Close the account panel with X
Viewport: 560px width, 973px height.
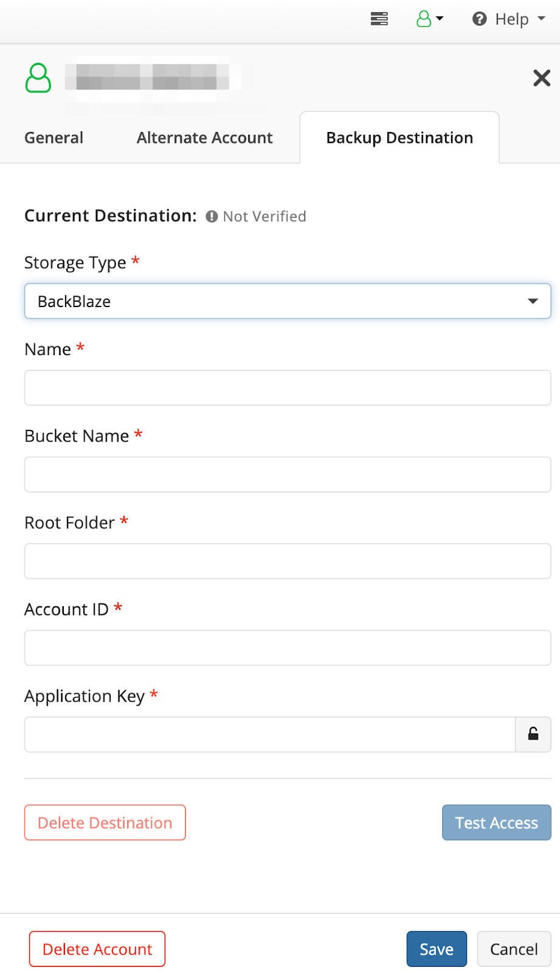point(542,78)
